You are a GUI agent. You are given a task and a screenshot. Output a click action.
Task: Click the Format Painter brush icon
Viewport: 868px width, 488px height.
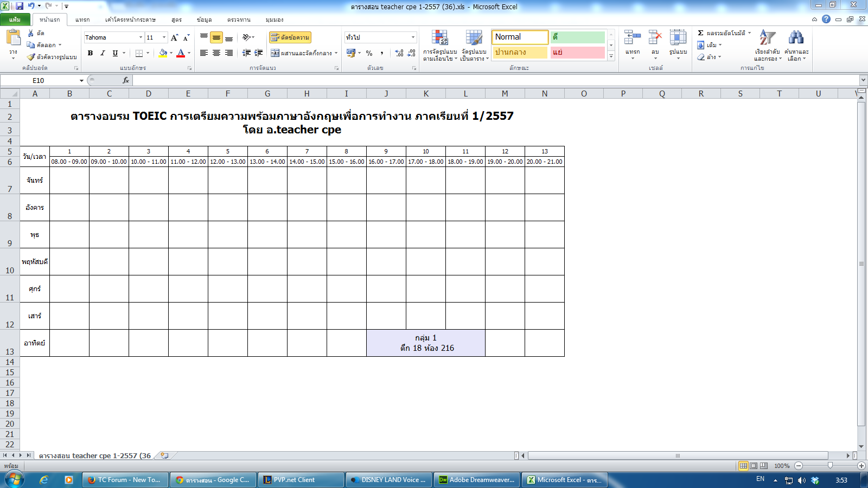coord(31,56)
